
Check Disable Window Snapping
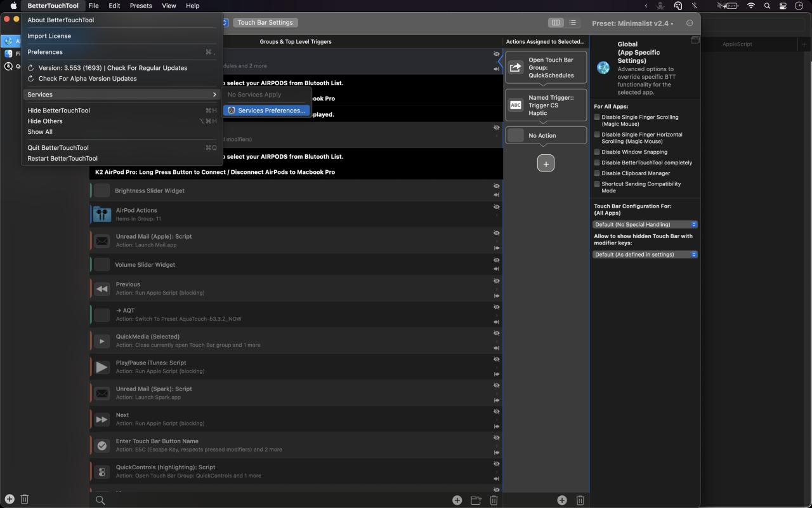click(597, 152)
